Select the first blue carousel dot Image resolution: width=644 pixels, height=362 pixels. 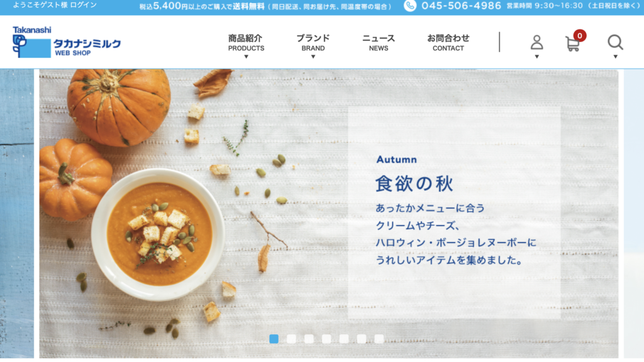point(274,339)
